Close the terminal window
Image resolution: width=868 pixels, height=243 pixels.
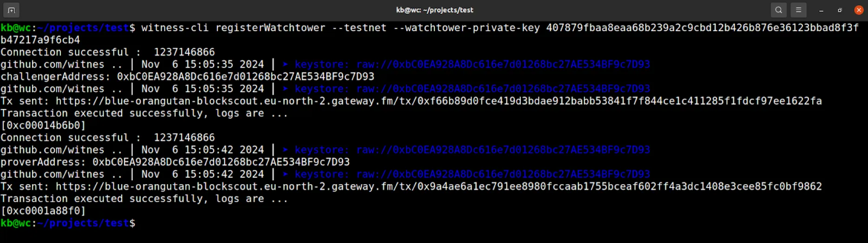[x=859, y=10]
